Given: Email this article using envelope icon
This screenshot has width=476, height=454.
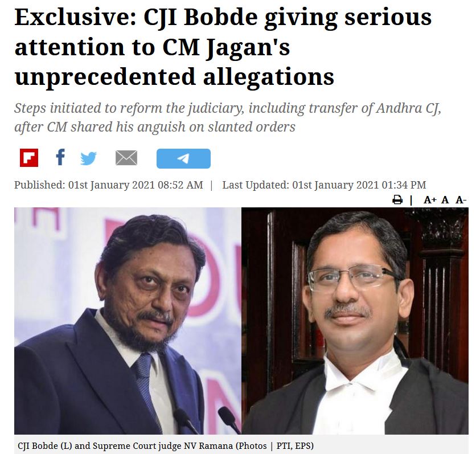Looking at the screenshot, I should pyautogui.click(x=126, y=158).
